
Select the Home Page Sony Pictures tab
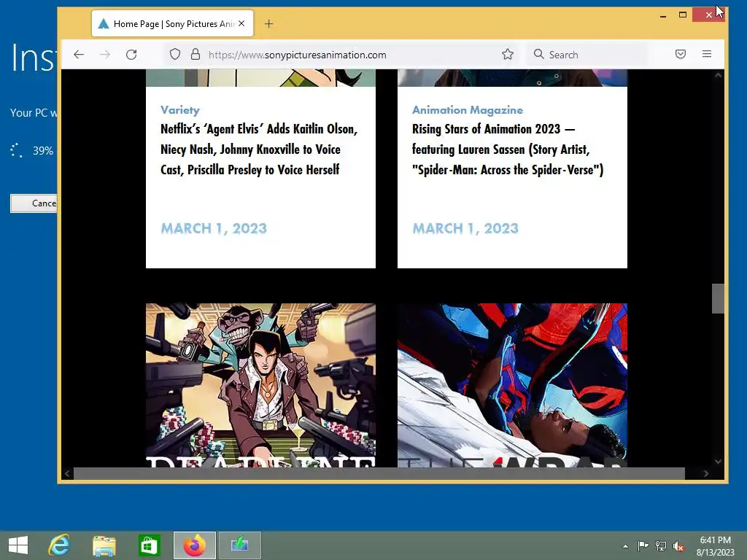click(172, 24)
